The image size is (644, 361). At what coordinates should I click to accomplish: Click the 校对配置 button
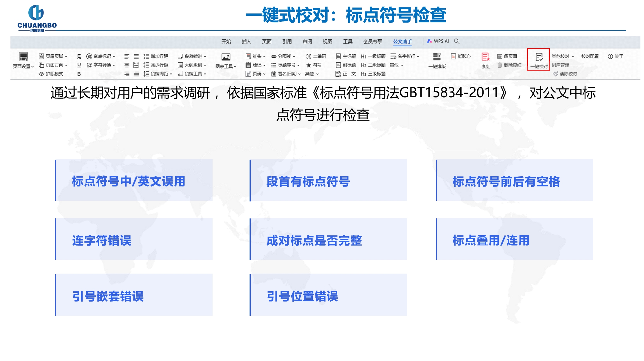click(590, 56)
